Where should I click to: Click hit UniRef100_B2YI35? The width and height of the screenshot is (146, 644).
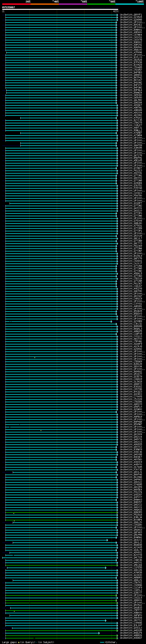pos(131,120)
